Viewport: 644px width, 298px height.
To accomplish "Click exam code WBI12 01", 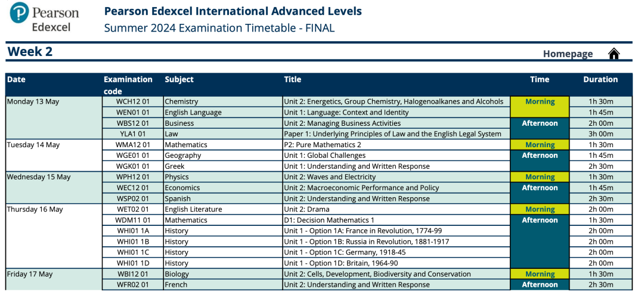I will [x=132, y=274].
